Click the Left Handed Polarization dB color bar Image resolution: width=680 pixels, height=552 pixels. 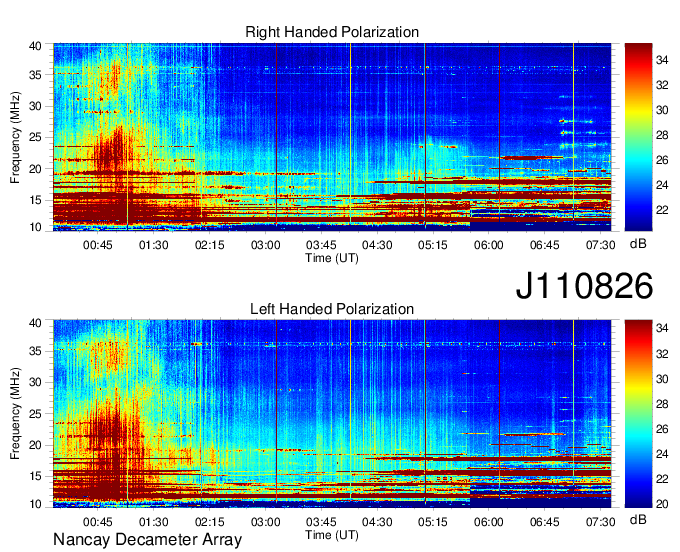[638, 414]
